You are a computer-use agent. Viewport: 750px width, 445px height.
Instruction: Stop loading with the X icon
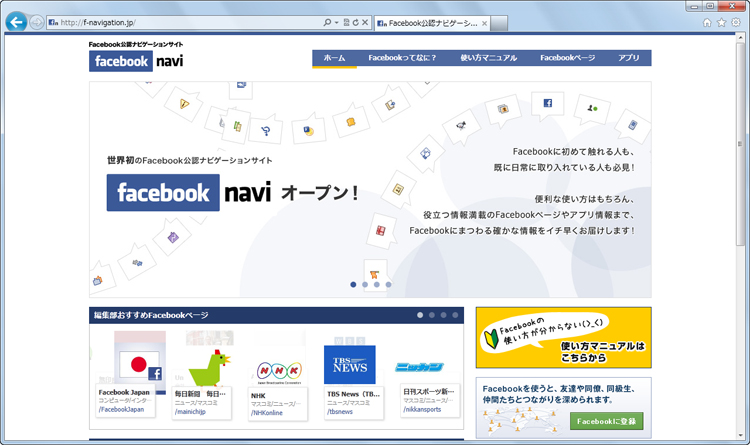point(365,22)
